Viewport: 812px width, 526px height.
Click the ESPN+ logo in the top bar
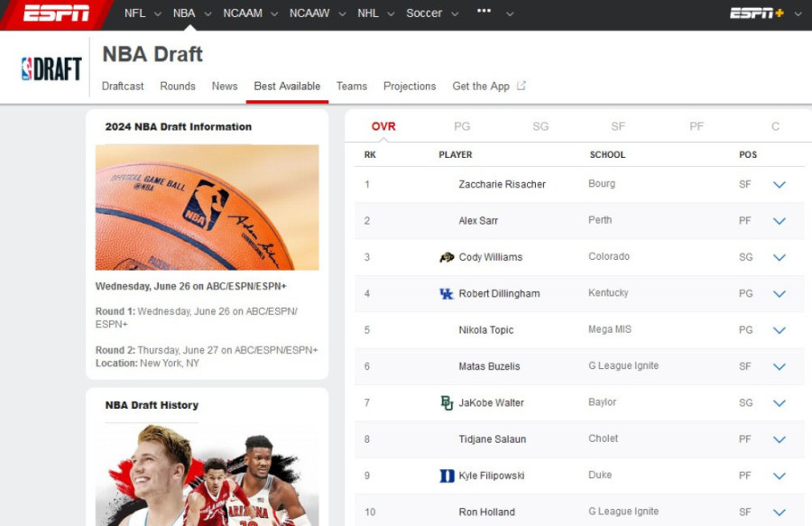(756, 13)
